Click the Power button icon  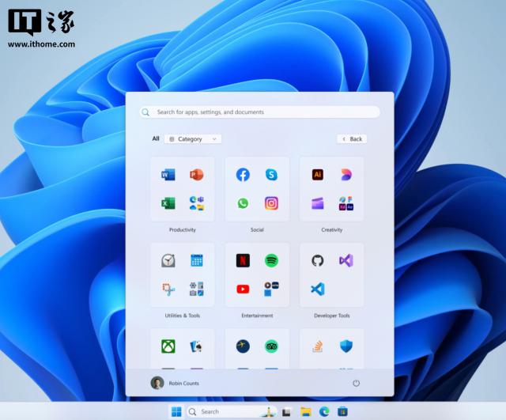[356, 383]
